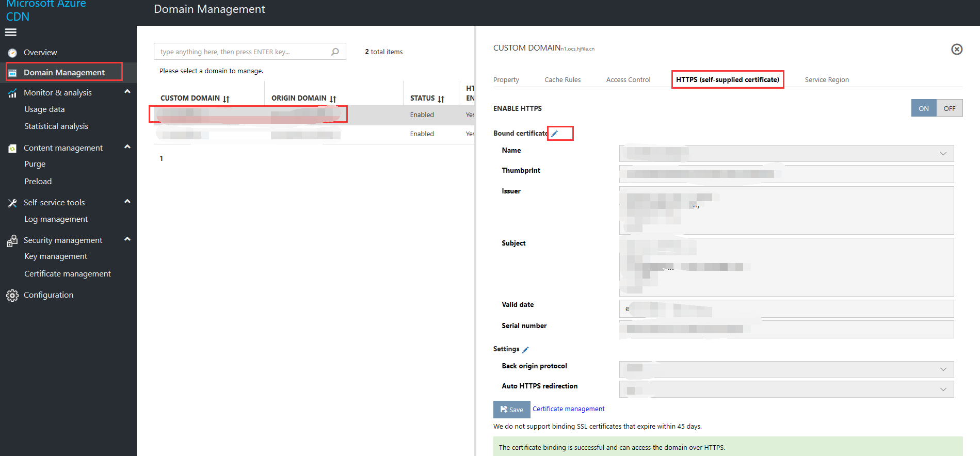Click the Monitor & analysis chart icon
Screen dimensions: 980x456
click(x=12, y=93)
